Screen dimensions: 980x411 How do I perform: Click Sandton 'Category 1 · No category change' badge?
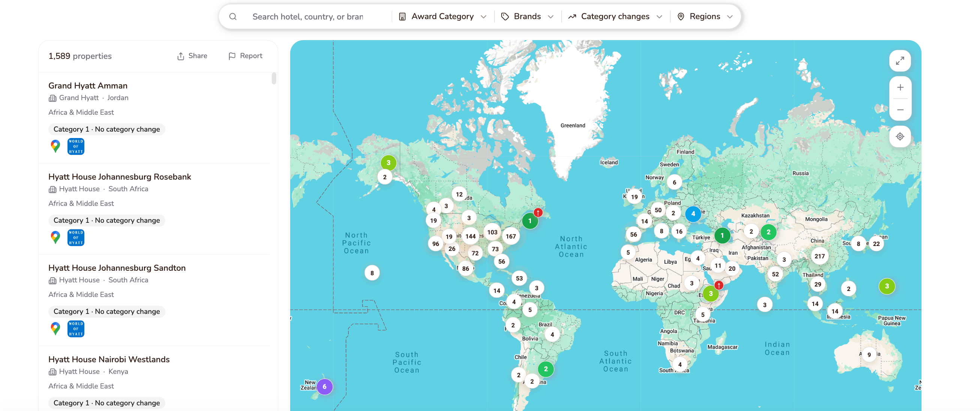[106, 312]
